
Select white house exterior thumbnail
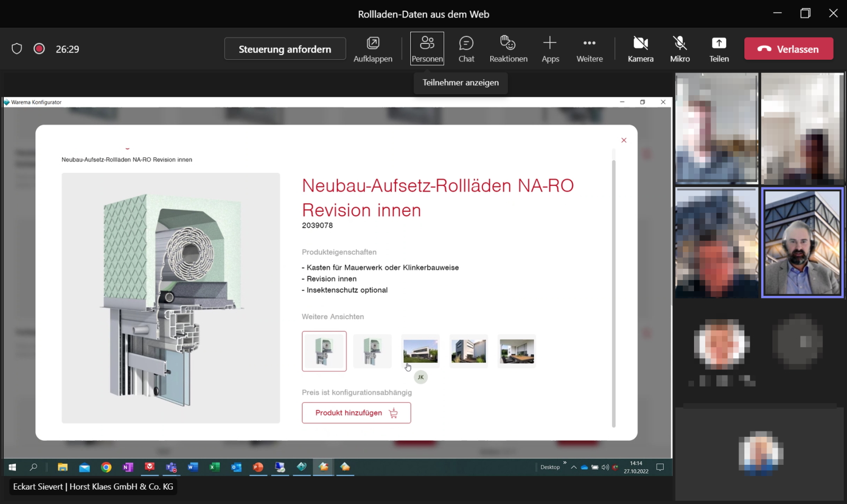pyautogui.click(x=420, y=351)
